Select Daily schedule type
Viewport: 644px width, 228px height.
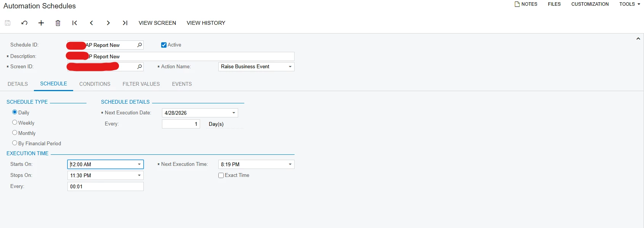click(15, 112)
